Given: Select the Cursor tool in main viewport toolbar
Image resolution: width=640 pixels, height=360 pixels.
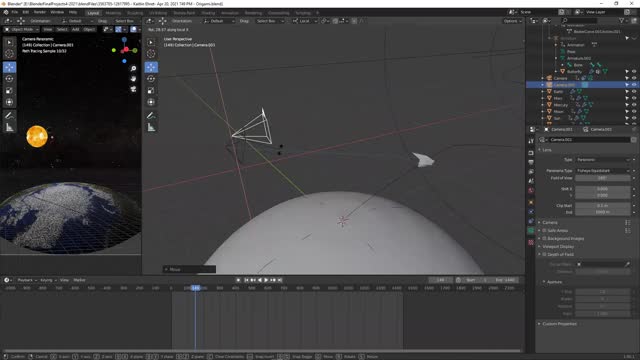Looking at the screenshot, I should (151, 53).
